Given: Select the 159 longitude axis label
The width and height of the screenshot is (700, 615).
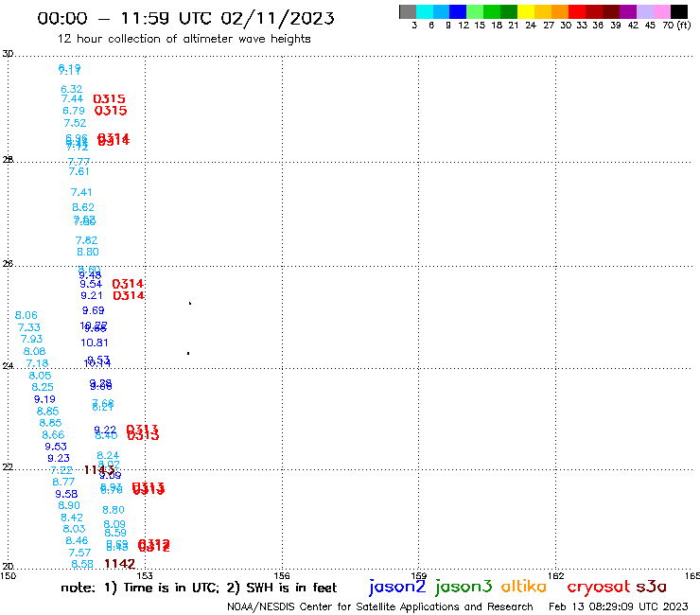Looking at the screenshot, I should pos(419,575).
